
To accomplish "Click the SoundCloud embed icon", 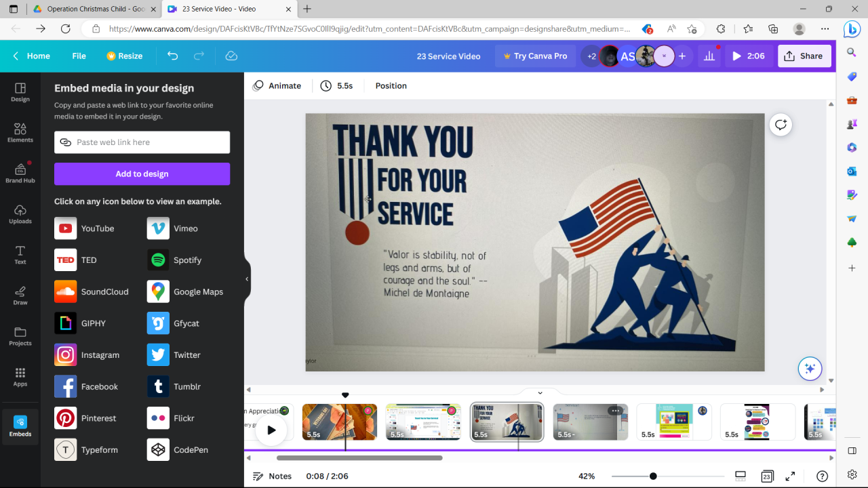I will click(66, 291).
